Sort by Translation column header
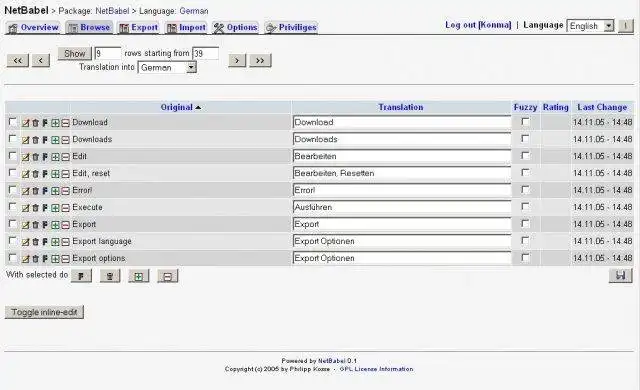The height and width of the screenshot is (390, 640). (x=400, y=107)
